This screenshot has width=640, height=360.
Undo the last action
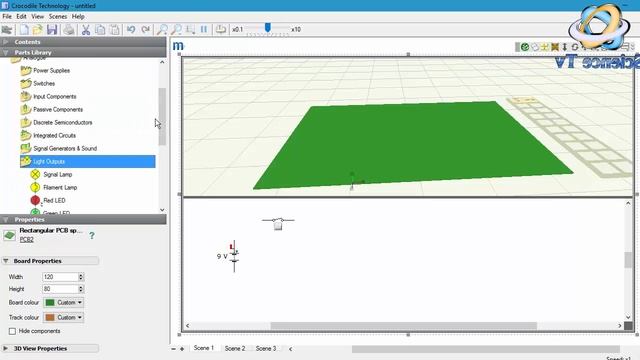pyautogui.click(x=131, y=29)
